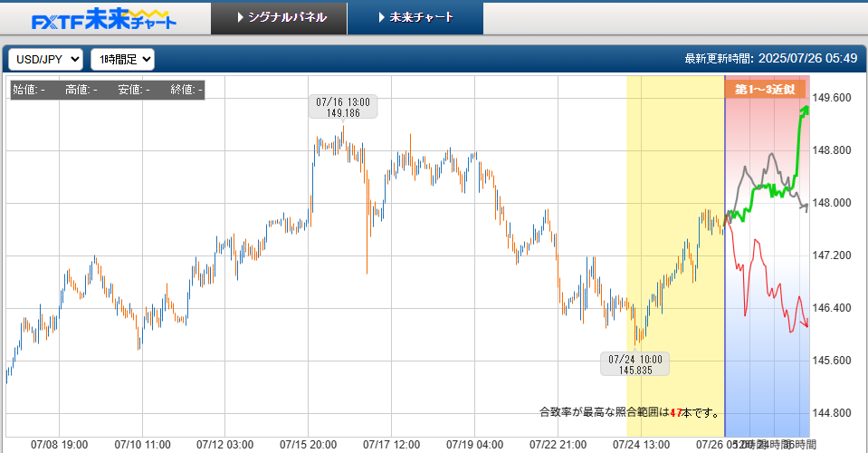This screenshot has height=453, width=868.
Task: Click the arrow icon on 未来チャート tab
Action: coord(381,18)
